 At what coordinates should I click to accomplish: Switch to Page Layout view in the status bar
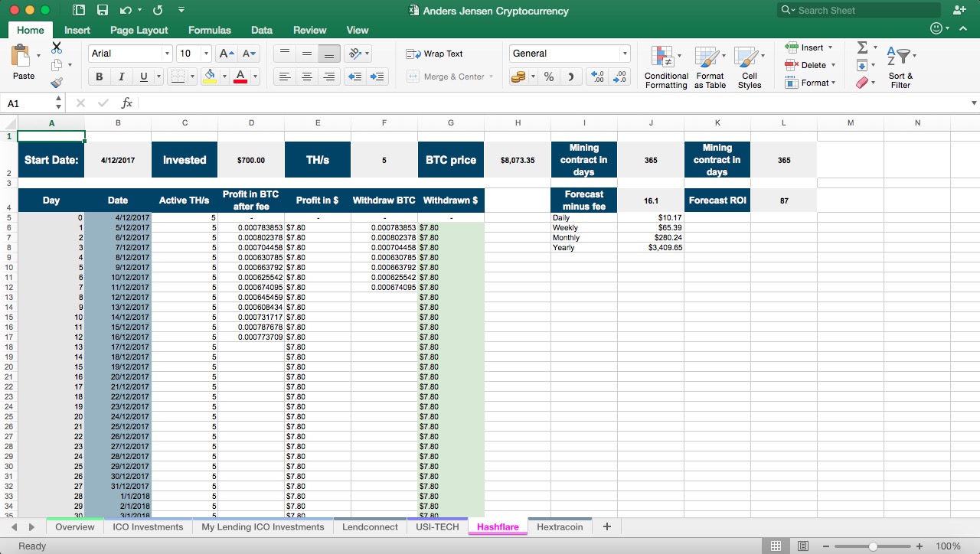coord(803,546)
